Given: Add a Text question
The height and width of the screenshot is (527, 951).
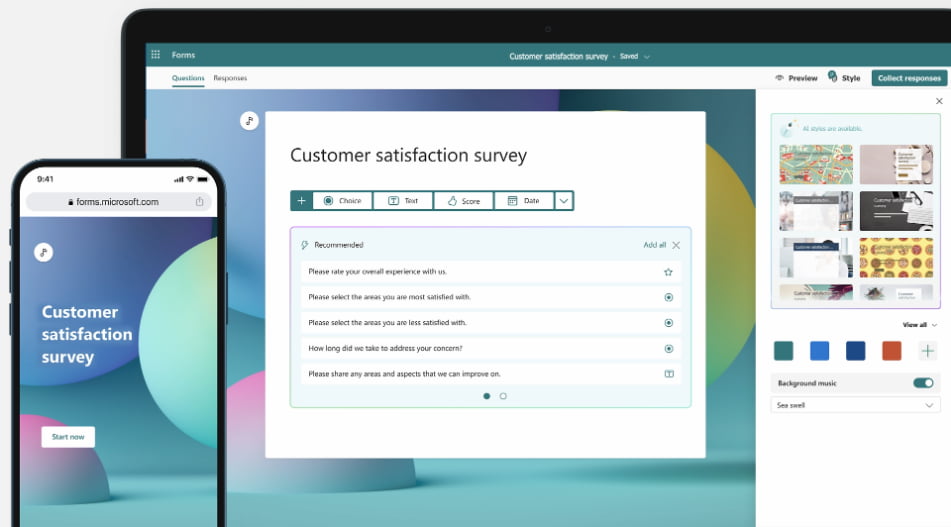Looking at the screenshot, I should click(403, 201).
